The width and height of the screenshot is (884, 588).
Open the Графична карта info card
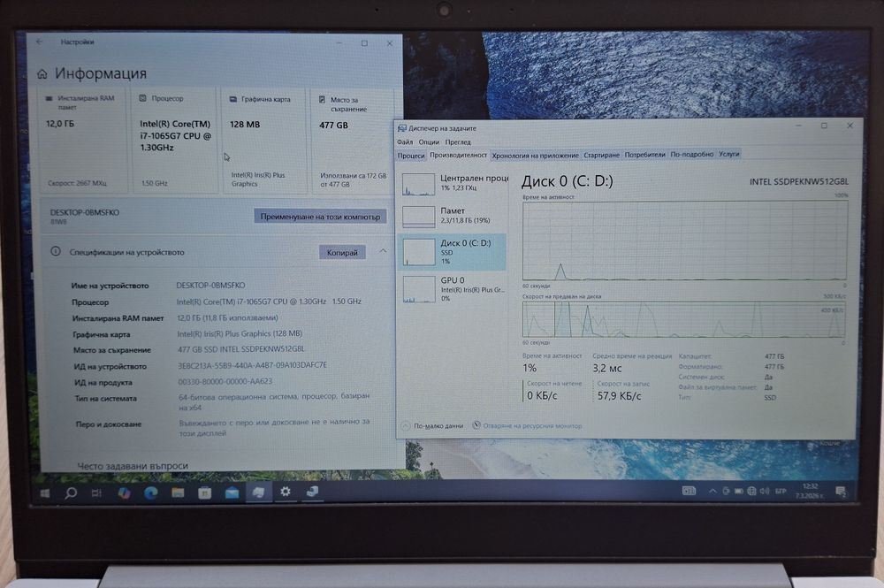[263, 141]
